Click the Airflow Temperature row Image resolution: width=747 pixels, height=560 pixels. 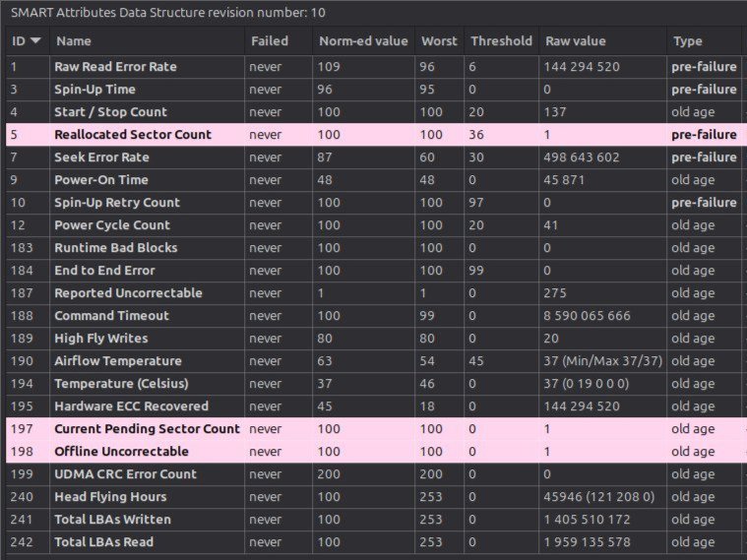(118, 361)
